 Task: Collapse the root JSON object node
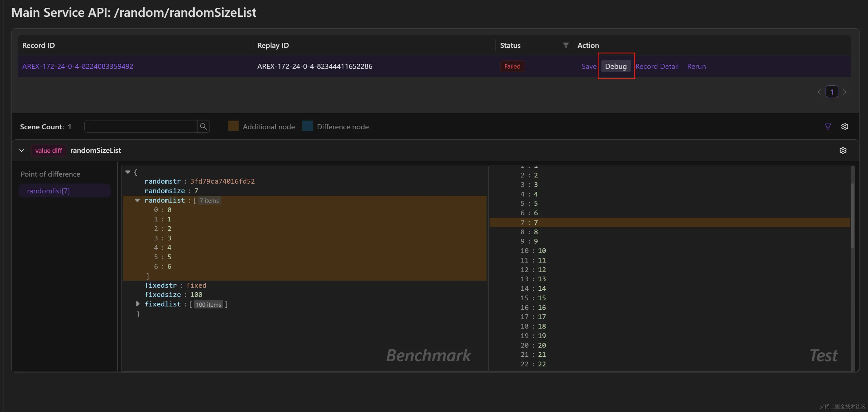tap(128, 172)
